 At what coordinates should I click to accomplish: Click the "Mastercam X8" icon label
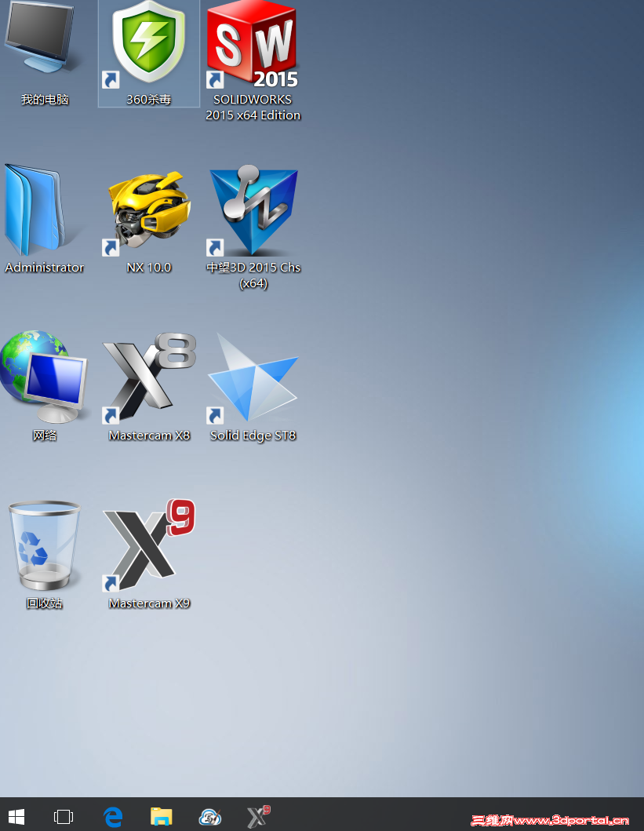click(149, 436)
